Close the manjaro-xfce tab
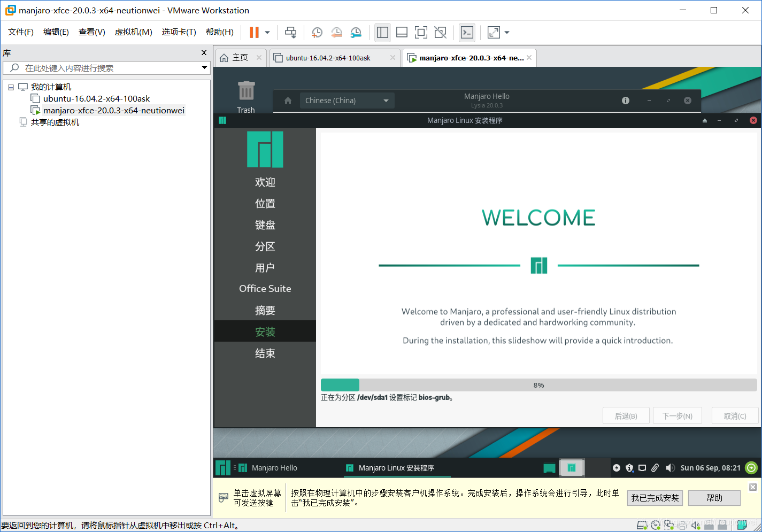 point(529,58)
